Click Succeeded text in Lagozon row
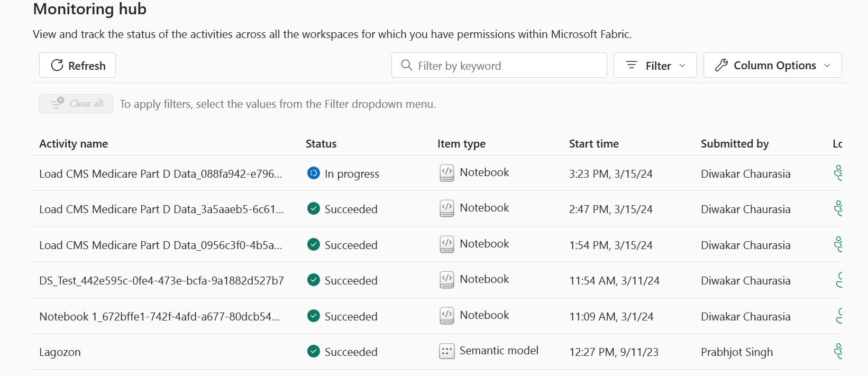This screenshot has width=868, height=376. [351, 352]
